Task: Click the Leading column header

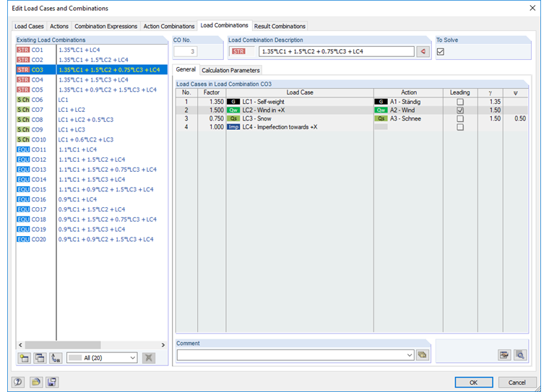Action: point(460,92)
